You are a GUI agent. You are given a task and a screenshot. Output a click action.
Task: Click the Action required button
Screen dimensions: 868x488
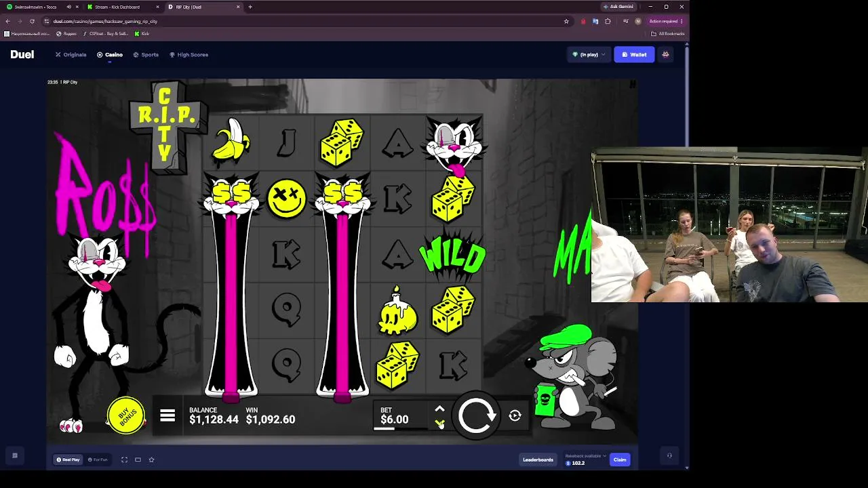click(x=666, y=21)
